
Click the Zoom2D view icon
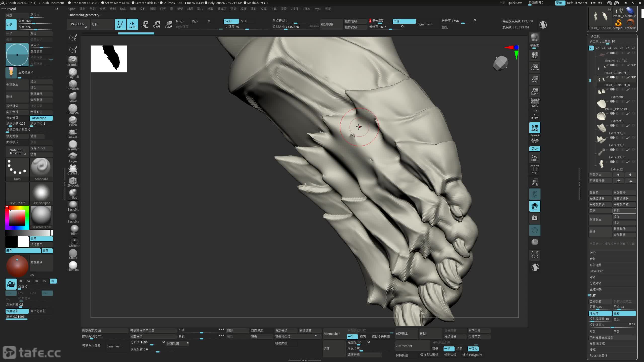(x=535, y=67)
